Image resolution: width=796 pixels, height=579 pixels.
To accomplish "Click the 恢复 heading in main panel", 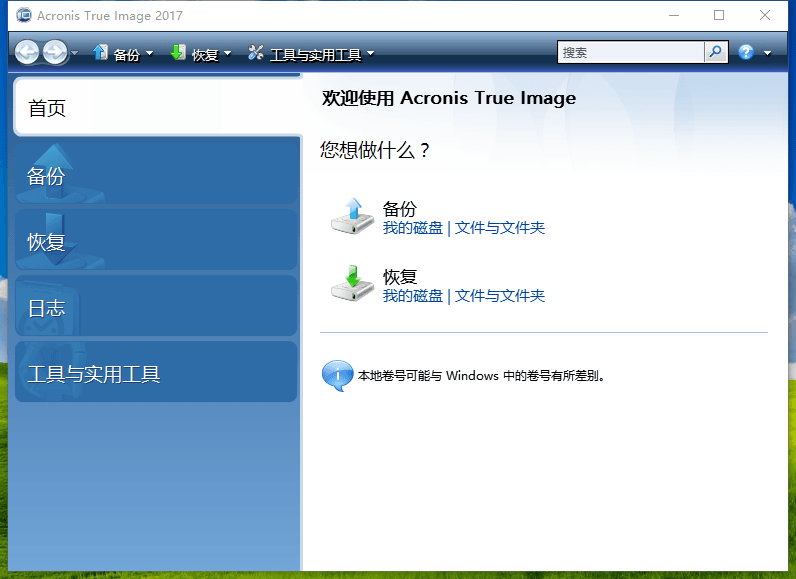I will click(400, 277).
